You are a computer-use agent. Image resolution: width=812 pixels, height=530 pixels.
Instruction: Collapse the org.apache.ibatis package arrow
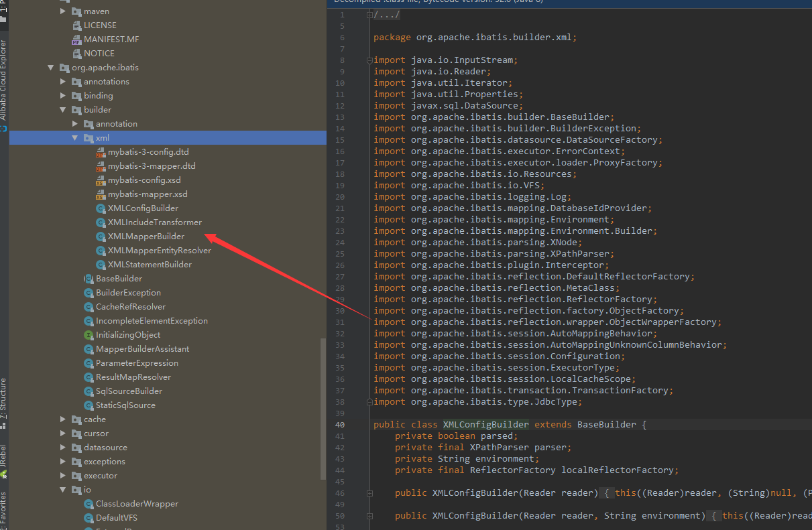51,68
